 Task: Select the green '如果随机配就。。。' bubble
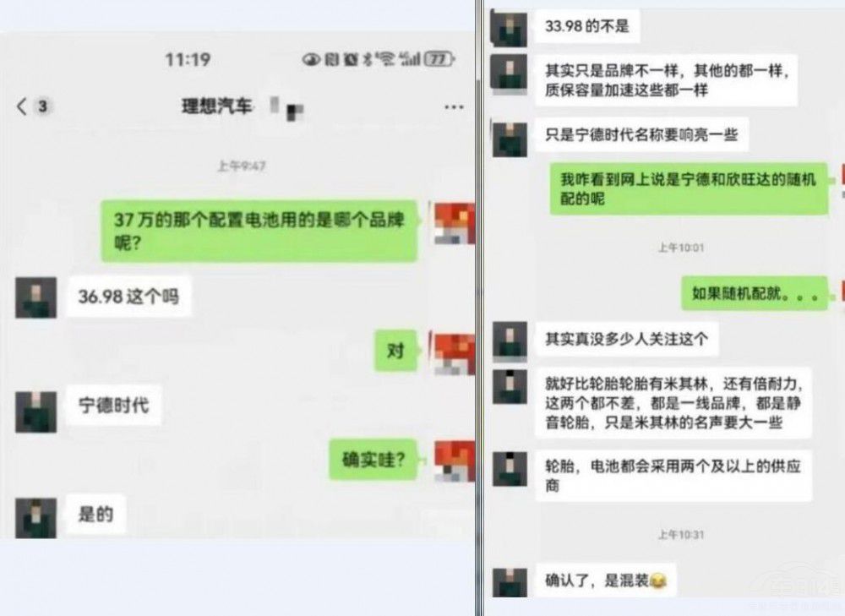pyautogui.click(x=755, y=294)
